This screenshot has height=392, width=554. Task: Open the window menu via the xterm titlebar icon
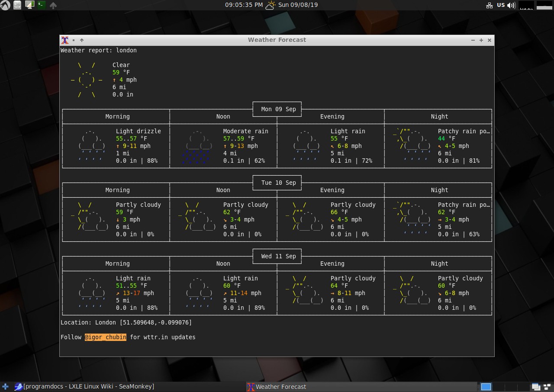(65, 40)
